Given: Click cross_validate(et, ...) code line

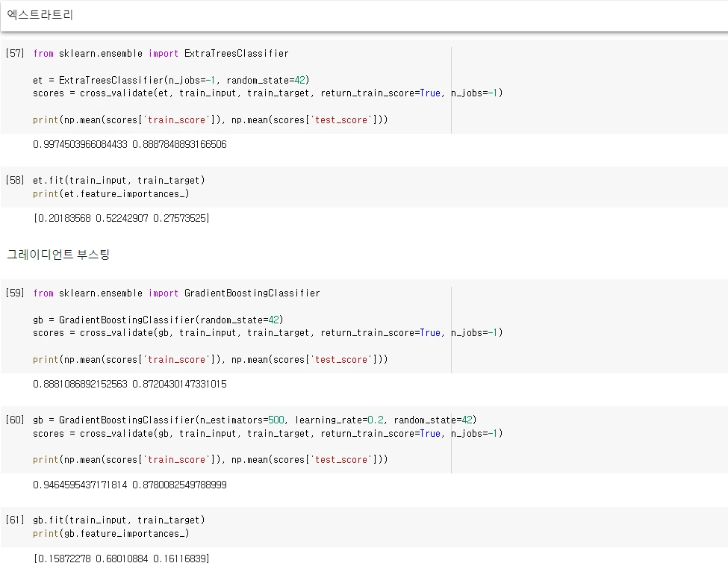Looking at the screenshot, I should click(x=267, y=93).
